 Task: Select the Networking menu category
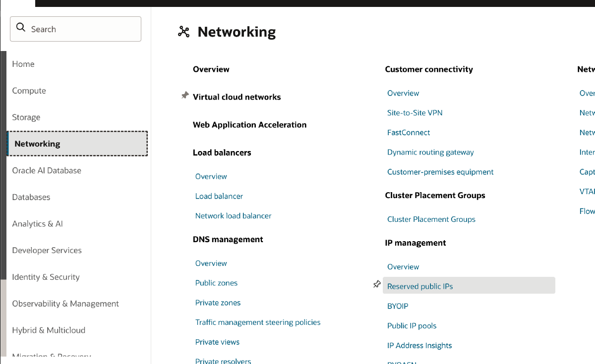[x=77, y=144]
